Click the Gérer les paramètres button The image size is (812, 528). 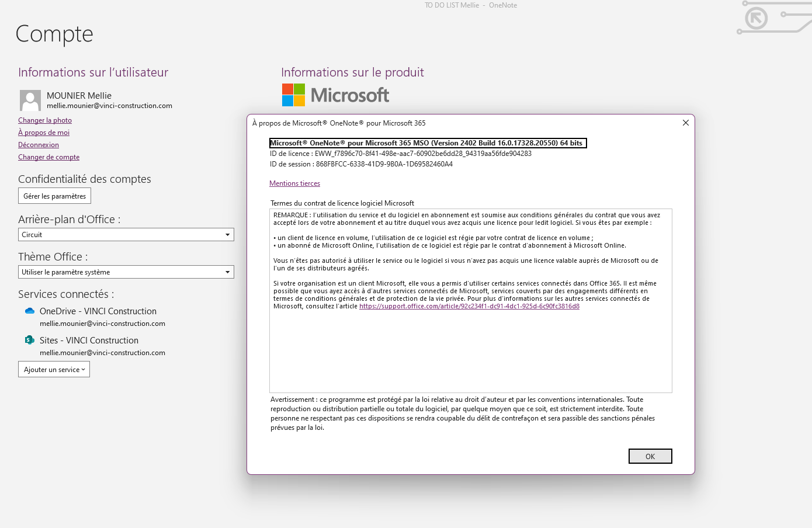tap(55, 196)
